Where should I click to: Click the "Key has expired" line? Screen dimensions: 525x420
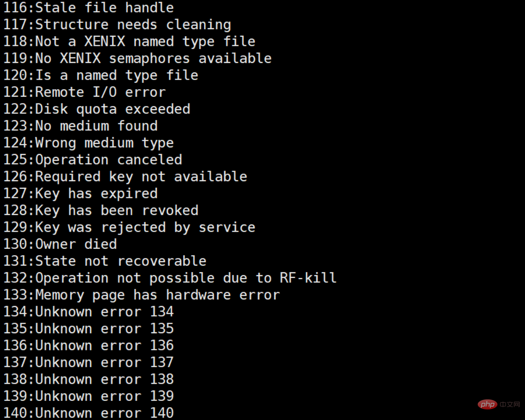coord(81,194)
